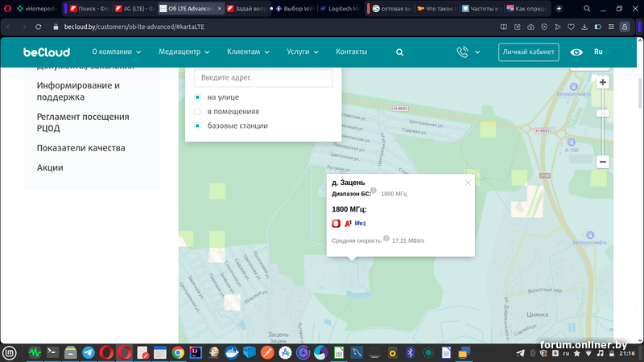The width and height of the screenshot is (644, 362).
Task: Click the Bluetooth icon in the taskbar
Action: tap(410, 352)
